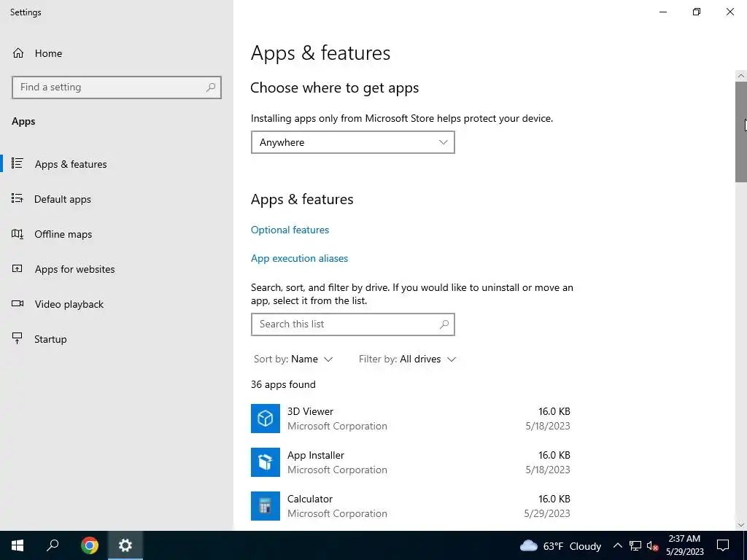
Task: Go to Apps for websites section
Action: [75, 269]
